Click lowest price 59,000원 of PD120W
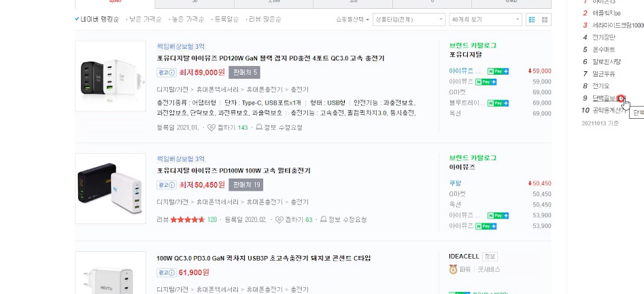 click(x=202, y=73)
